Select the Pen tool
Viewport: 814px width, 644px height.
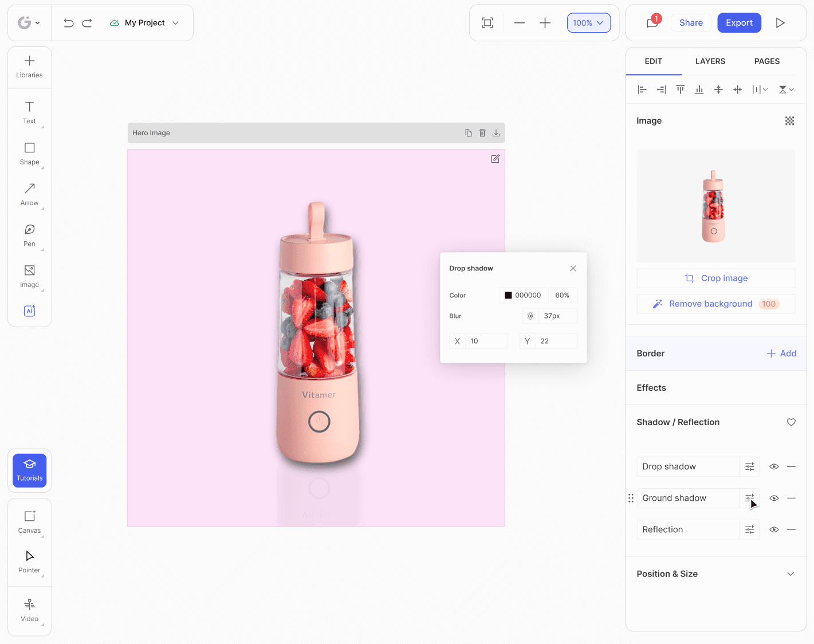[x=29, y=235]
